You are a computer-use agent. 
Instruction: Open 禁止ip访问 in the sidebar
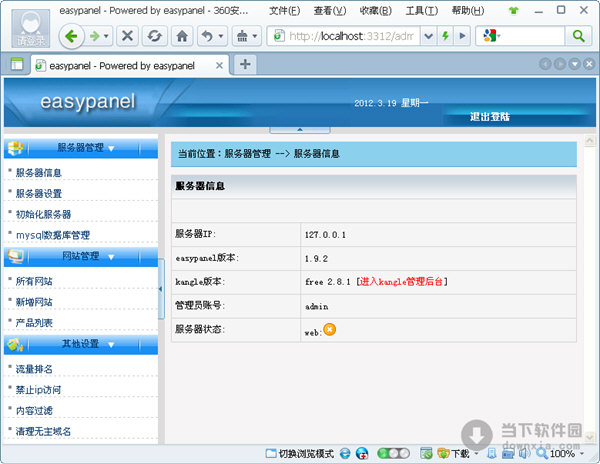[38, 390]
